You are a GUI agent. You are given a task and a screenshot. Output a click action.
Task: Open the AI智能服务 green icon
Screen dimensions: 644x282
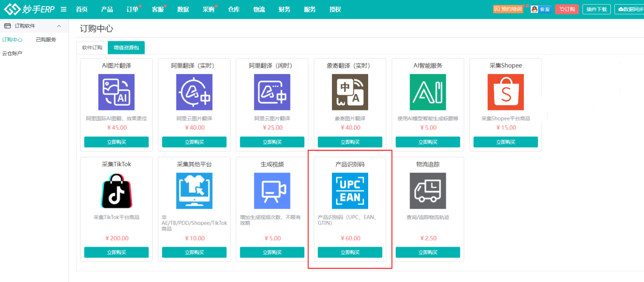(x=428, y=92)
